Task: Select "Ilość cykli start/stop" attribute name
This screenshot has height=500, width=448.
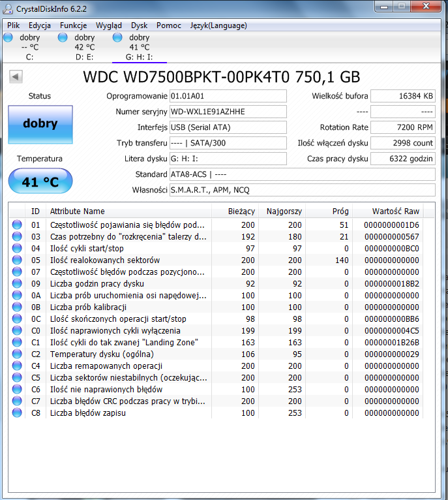Action: (87, 249)
